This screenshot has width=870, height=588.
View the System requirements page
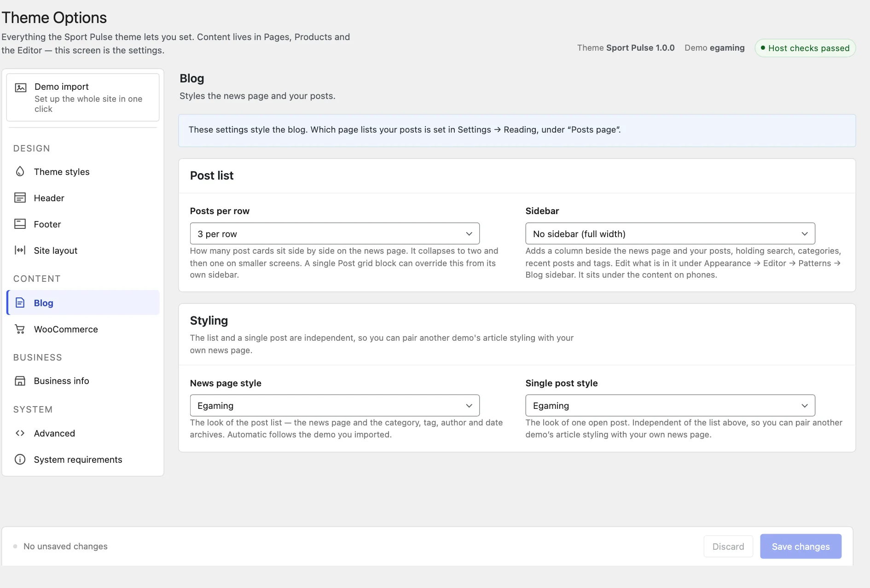click(x=83, y=459)
